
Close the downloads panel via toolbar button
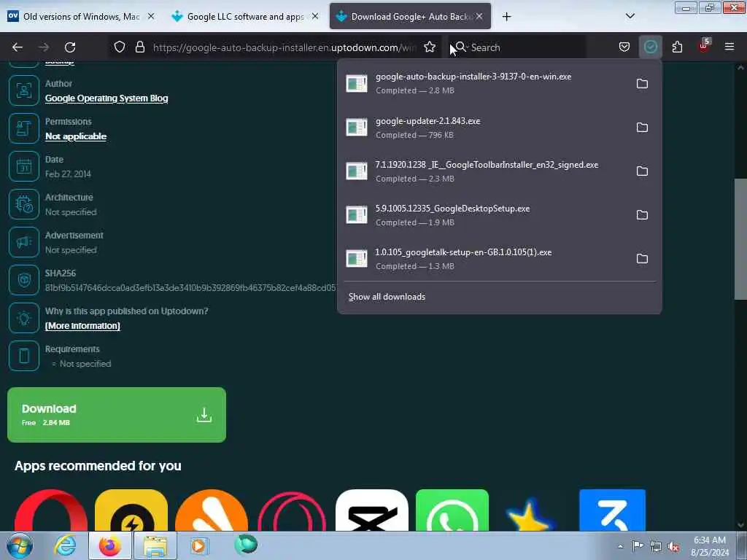pos(650,47)
